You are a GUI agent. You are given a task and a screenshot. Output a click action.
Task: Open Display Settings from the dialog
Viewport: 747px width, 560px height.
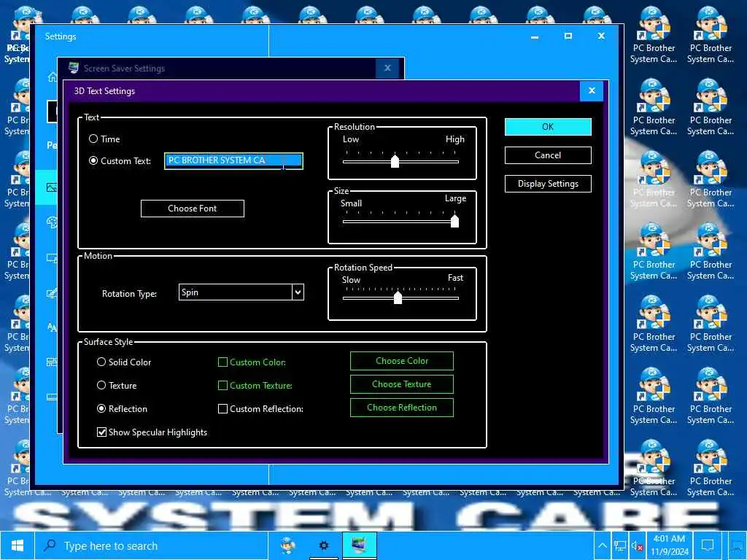pyautogui.click(x=548, y=184)
